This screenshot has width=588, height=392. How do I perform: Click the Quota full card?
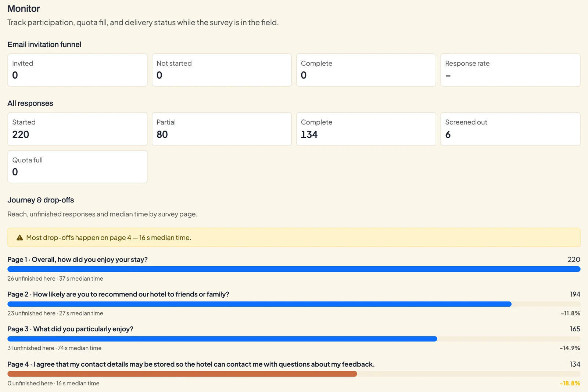(x=78, y=167)
